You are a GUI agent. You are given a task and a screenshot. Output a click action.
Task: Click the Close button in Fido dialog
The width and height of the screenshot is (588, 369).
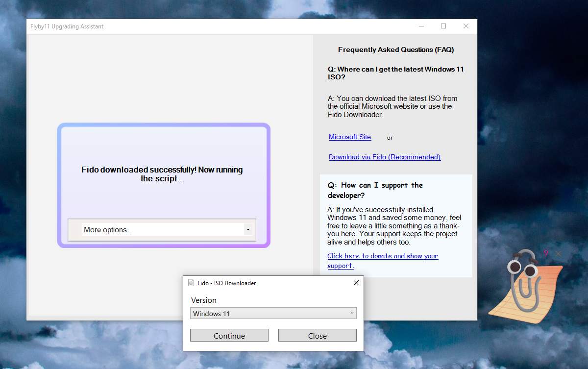coord(318,336)
